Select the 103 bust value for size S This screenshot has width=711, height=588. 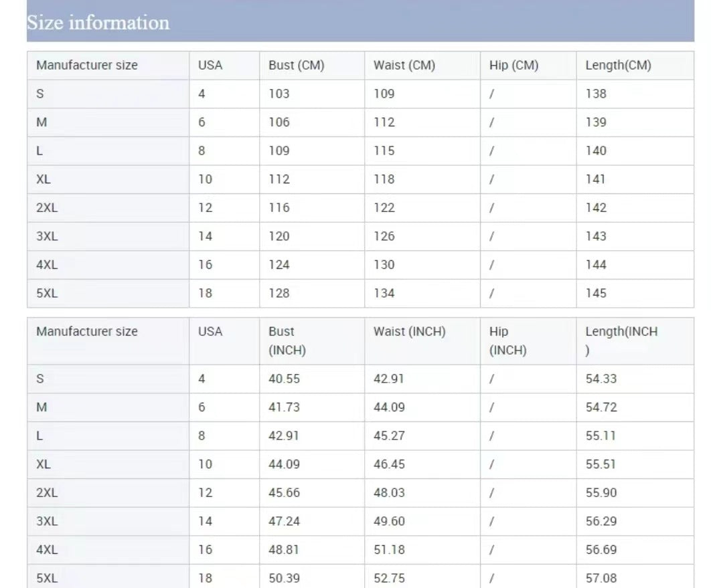[x=279, y=94]
